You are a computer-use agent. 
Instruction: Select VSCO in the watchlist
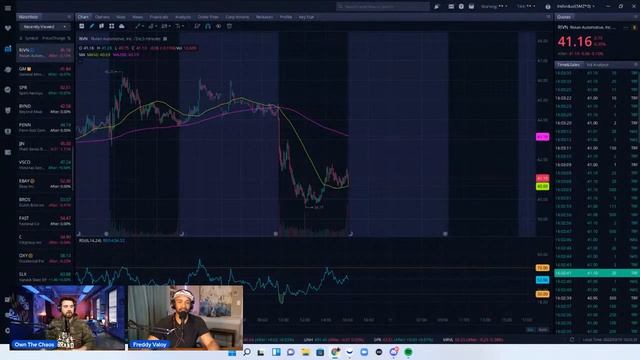(45, 165)
